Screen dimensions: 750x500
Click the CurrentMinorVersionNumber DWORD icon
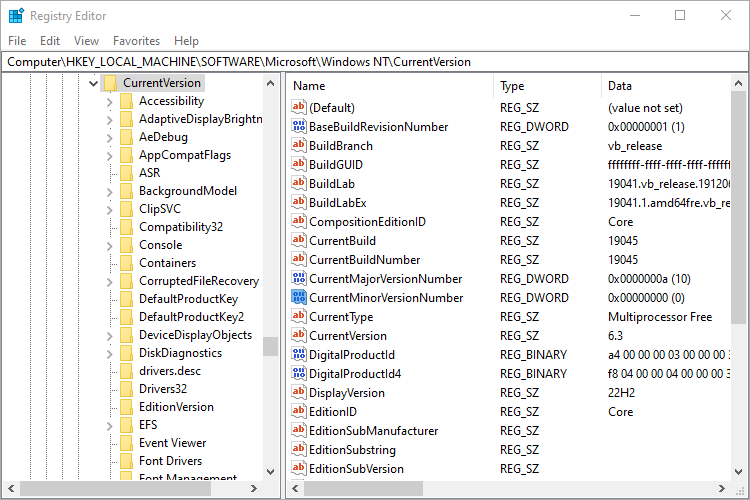pyautogui.click(x=299, y=298)
